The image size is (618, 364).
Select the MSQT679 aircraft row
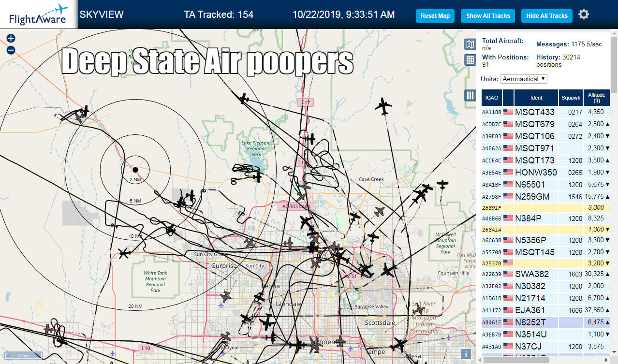[545, 124]
